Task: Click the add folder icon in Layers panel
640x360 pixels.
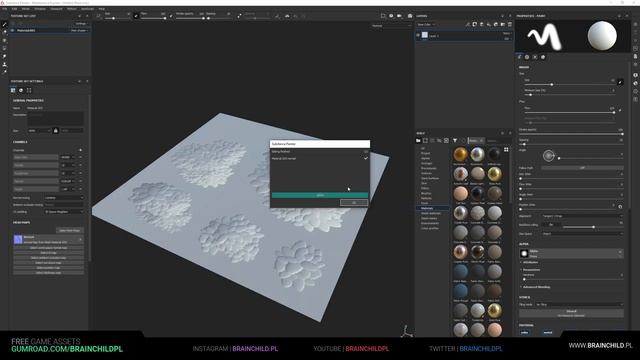Action: [x=503, y=24]
